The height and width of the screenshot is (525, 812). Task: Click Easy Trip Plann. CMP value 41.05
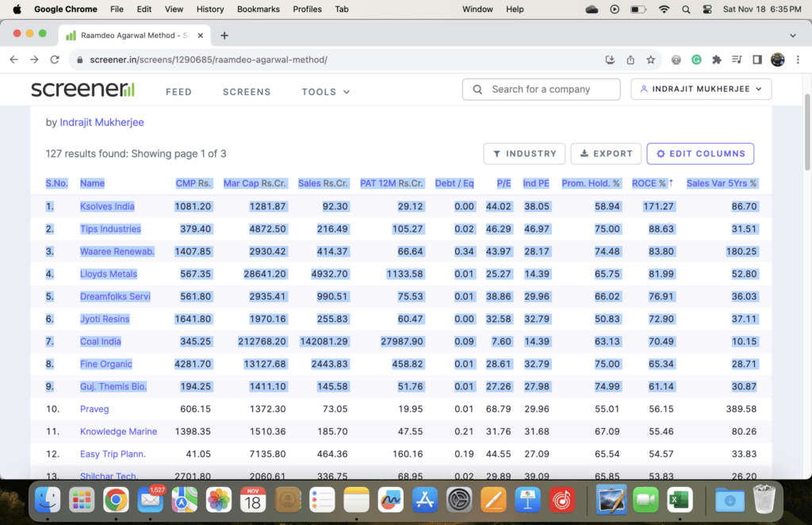198,454
